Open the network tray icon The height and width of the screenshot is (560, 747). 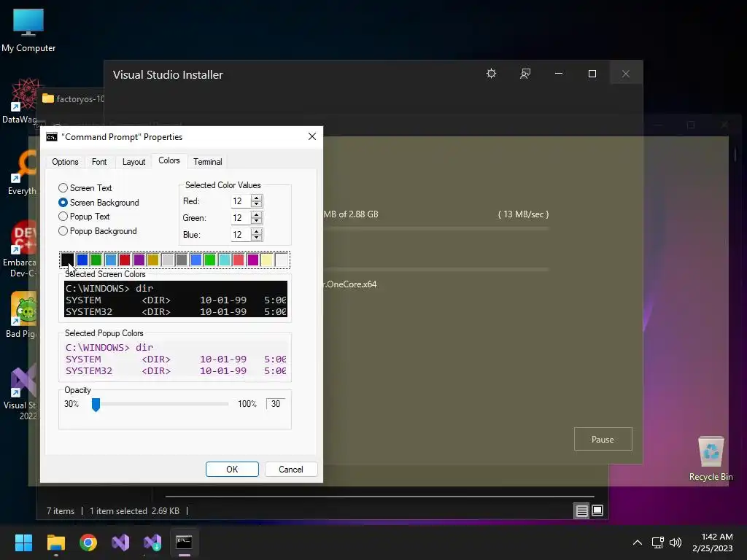[x=658, y=542]
